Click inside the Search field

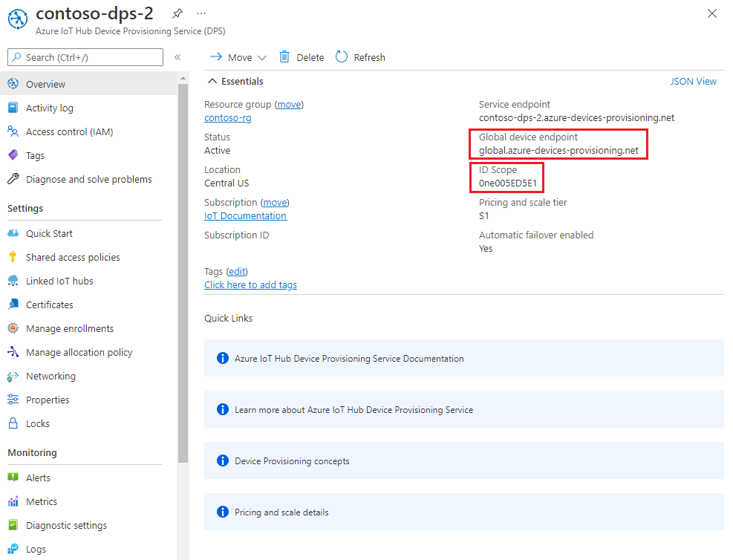(x=85, y=57)
